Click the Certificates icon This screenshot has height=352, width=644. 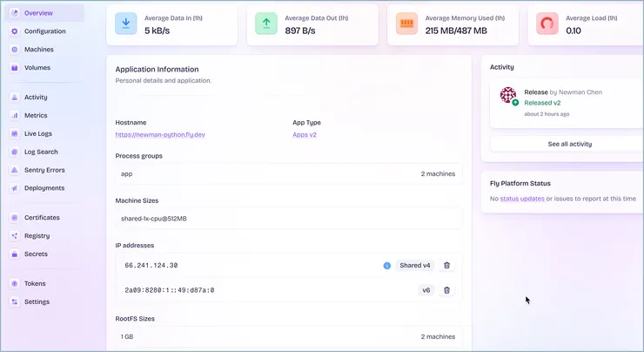click(x=15, y=218)
